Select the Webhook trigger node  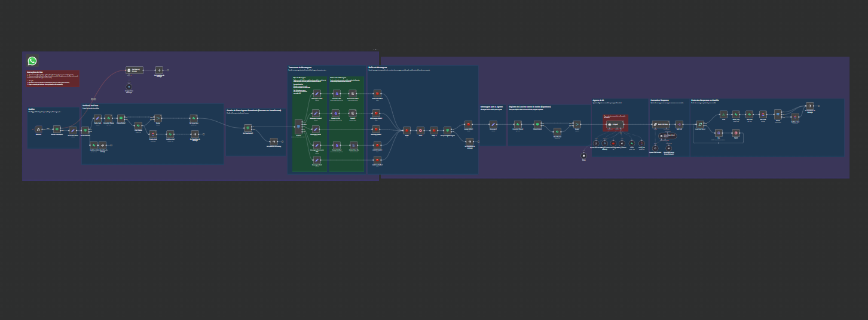[38, 129]
